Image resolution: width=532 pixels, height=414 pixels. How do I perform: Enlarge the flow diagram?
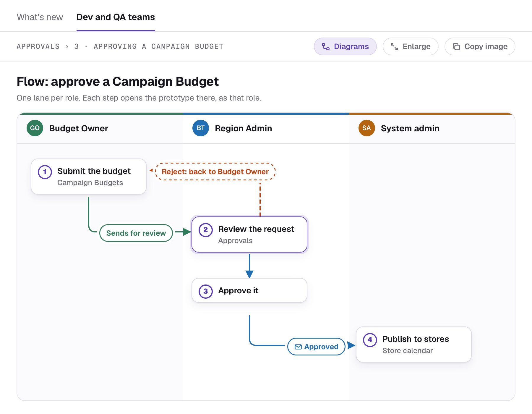[x=411, y=46]
